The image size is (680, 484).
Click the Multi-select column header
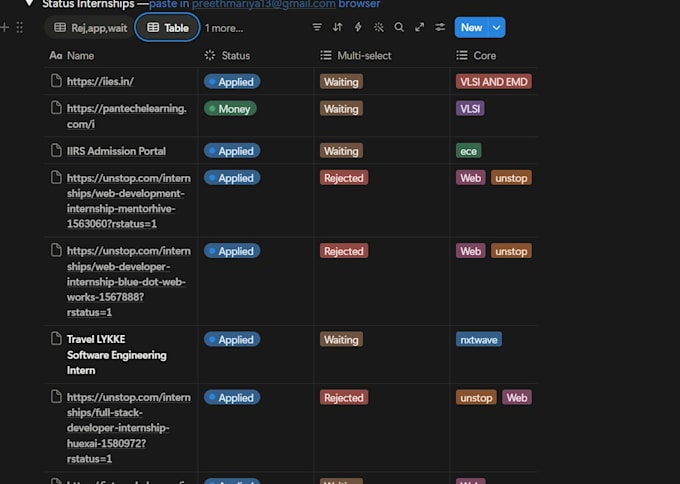(x=356, y=56)
